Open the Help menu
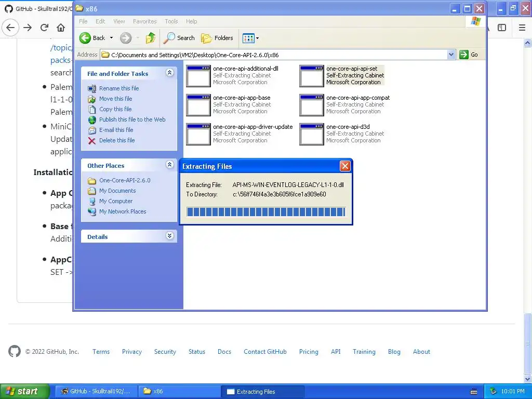532x399 pixels. 191,21
